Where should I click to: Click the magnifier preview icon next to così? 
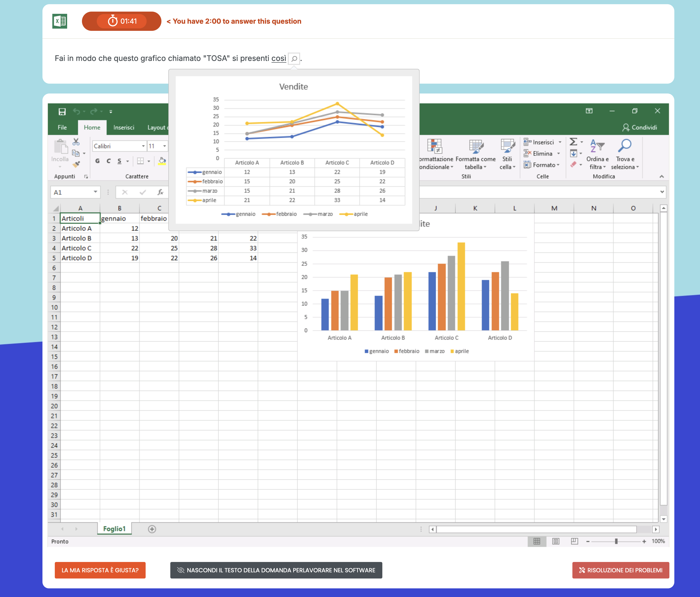coord(294,58)
